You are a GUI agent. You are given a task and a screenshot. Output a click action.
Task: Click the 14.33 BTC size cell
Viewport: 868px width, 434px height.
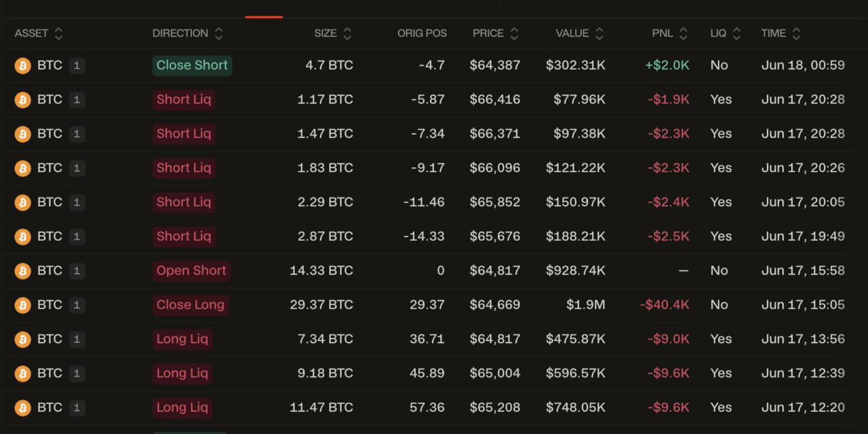click(x=321, y=271)
